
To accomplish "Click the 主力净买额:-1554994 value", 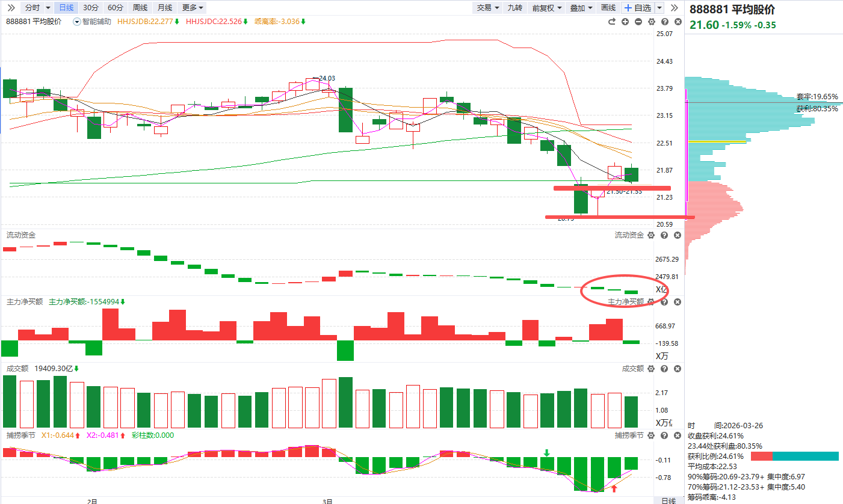I will 87,302.
